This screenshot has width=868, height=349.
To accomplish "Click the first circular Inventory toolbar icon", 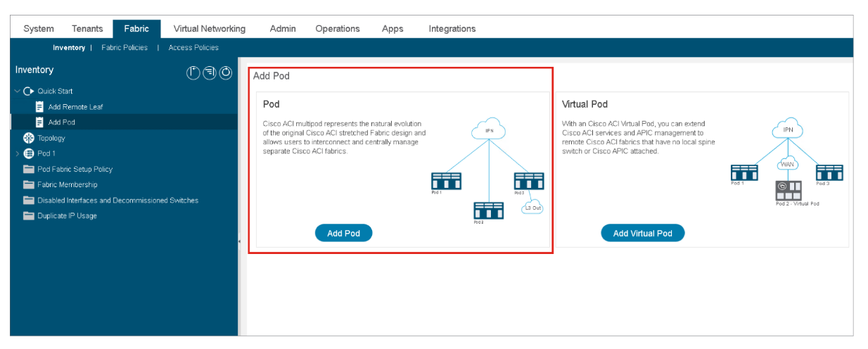I will [193, 72].
